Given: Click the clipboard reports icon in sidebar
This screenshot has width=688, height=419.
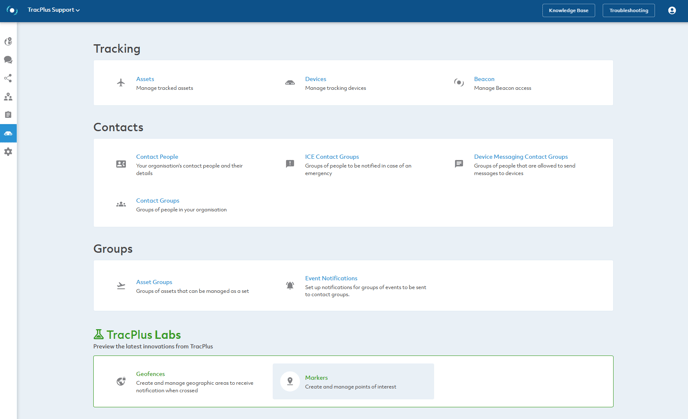Looking at the screenshot, I should pyautogui.click(x=8, y=115).
